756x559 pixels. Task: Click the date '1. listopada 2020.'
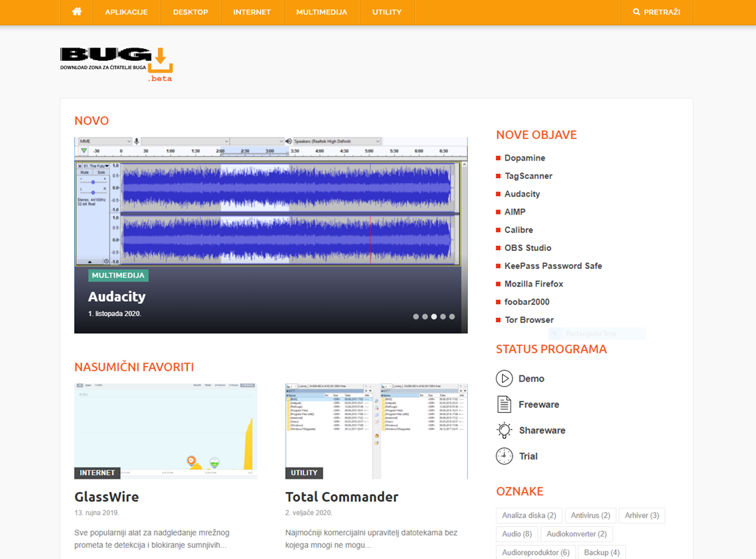[x=115, y=314]
